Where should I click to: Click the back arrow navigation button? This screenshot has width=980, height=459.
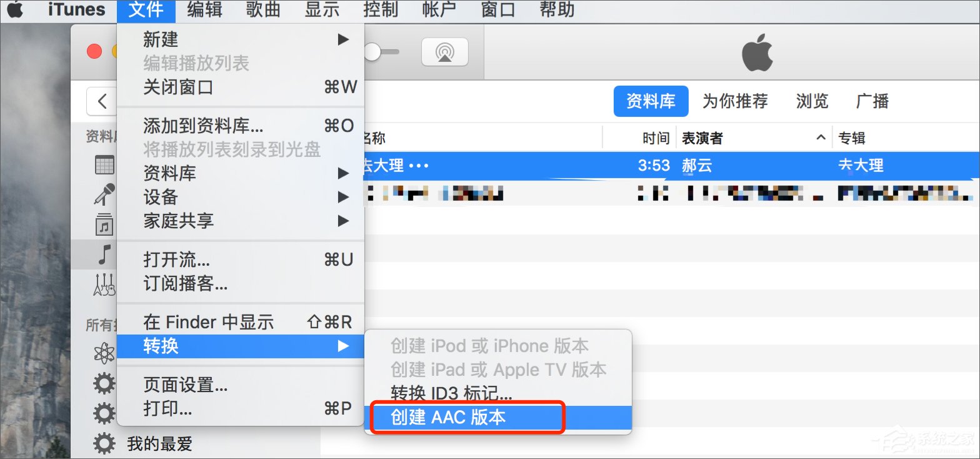102,101
